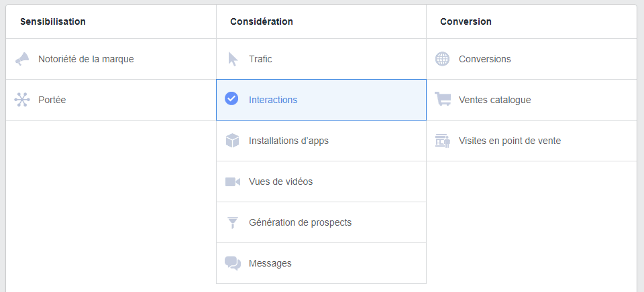The height and width of the screenshot is (292, 644).
Task: Pick Génération de prospects objective
Action: (301, 223)
